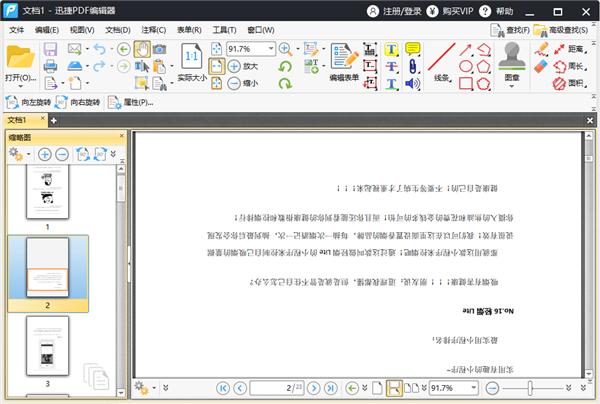Click 放大 zoom in button
Viewport: 600px width, 404px height.
coord(243,66)
